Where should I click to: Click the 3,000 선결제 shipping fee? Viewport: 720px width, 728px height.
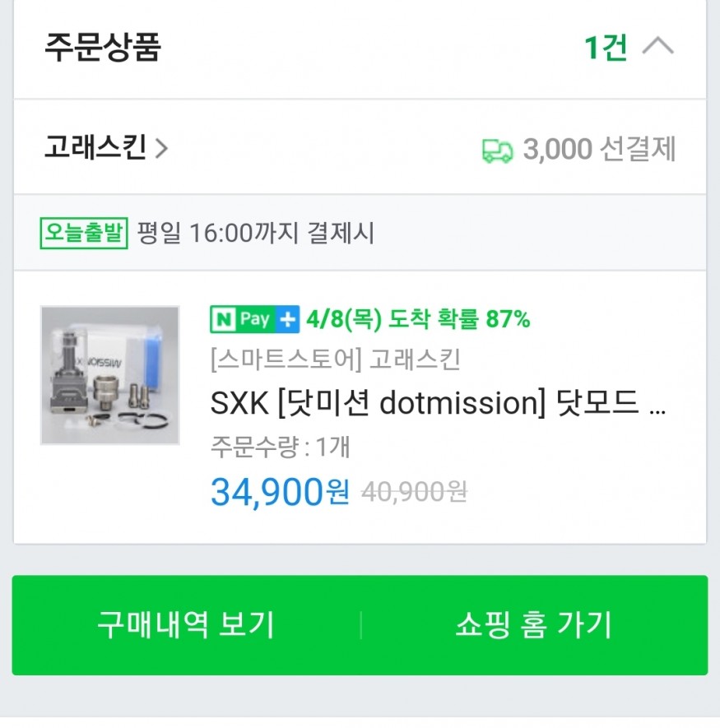599,150
